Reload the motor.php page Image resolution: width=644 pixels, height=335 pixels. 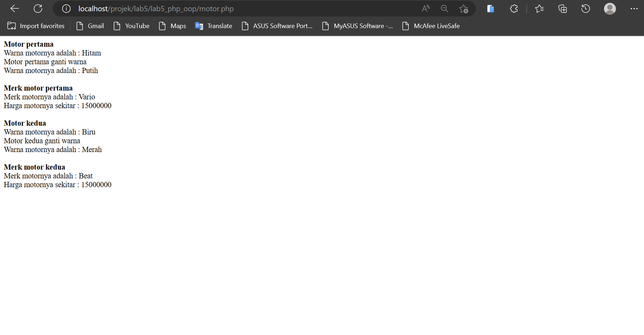pos(38,8)
